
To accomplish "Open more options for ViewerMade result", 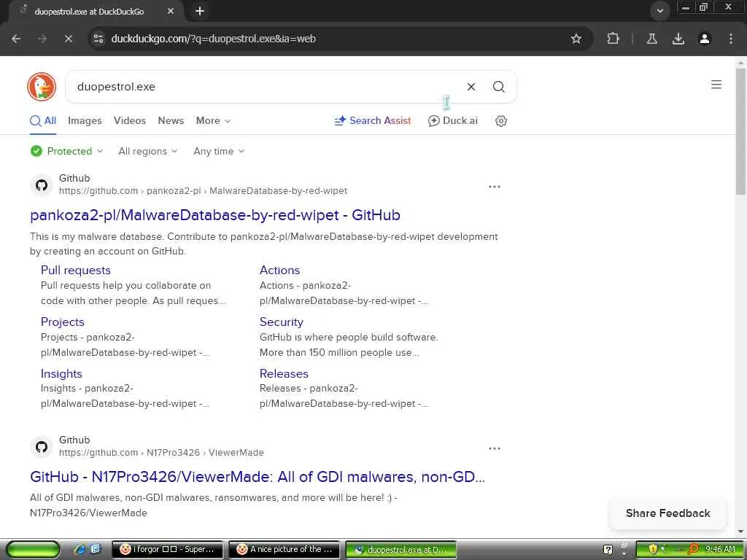I will [494, 448].
